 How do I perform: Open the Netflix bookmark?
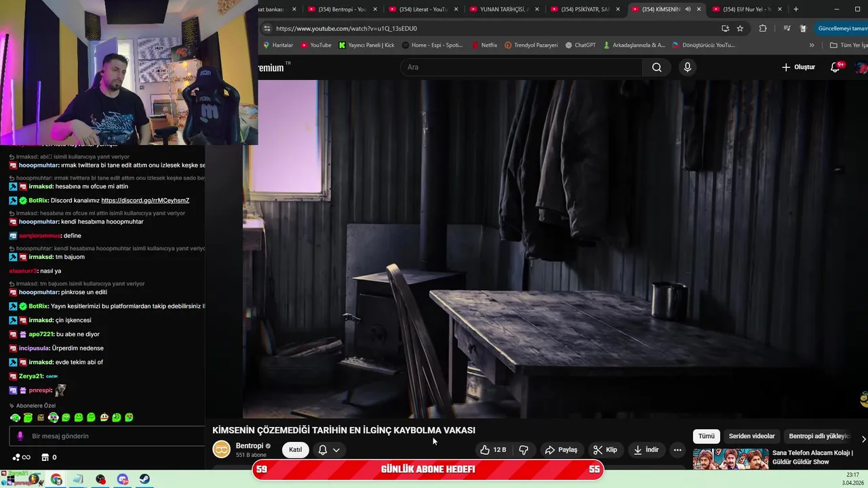(x=484, y=45)
